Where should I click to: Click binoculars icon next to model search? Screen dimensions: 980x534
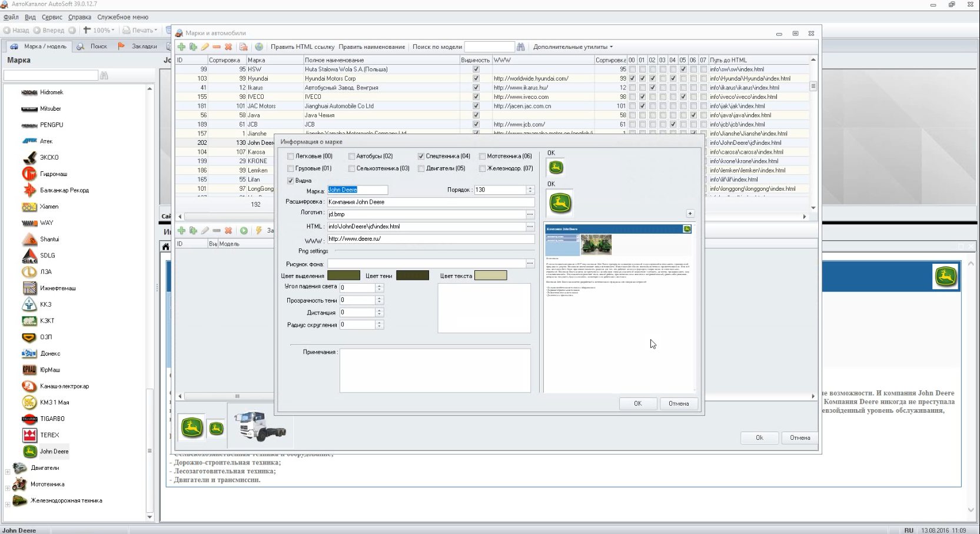(x=521, y=47)
